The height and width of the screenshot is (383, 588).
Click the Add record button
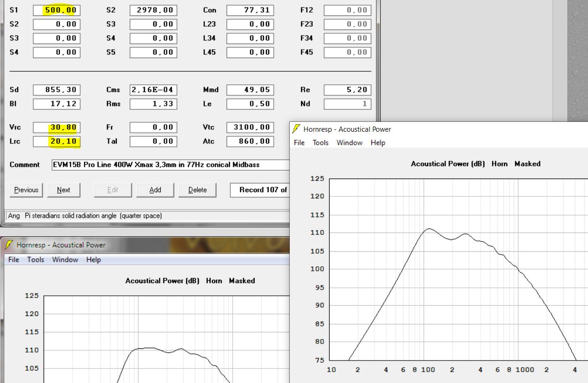click(155, 190)
